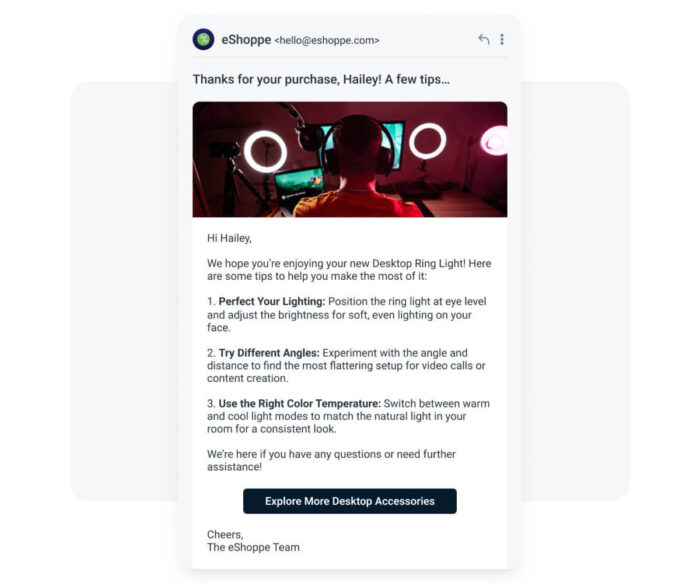This screenshot has width=700, height=583.
Task: Click the left ring light in image
Action: (x=265, y=152)
